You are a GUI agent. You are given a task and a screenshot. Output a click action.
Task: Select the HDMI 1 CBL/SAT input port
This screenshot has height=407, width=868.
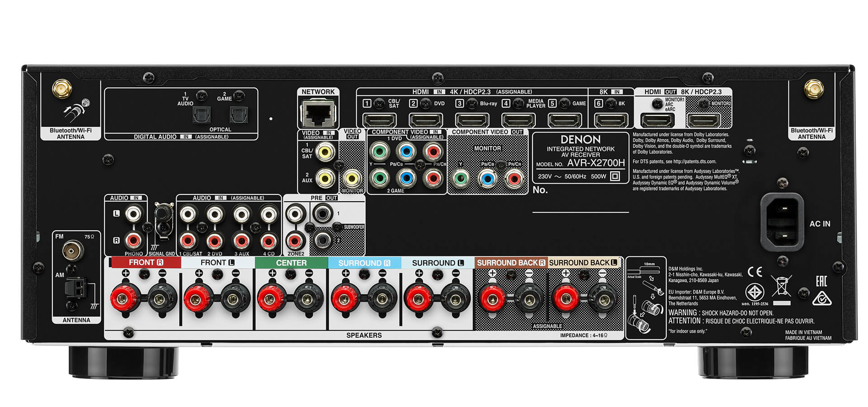coord(380,120)
